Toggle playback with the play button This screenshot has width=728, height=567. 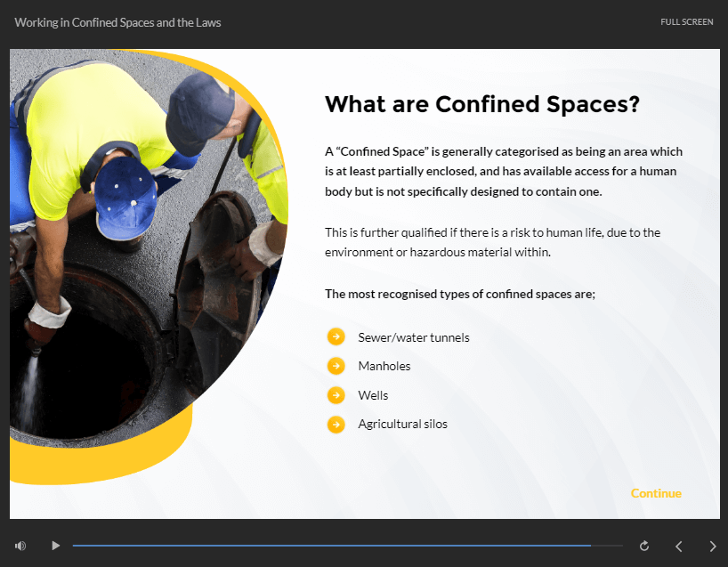tap(55, 545)
